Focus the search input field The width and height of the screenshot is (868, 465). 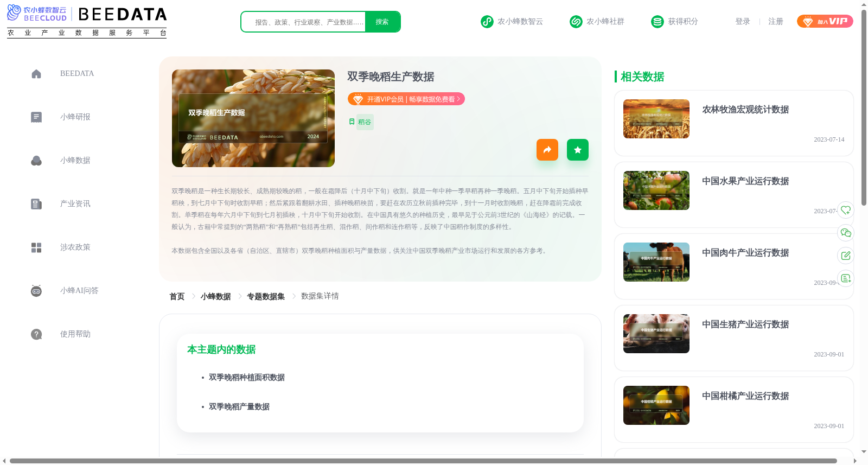click(x=304, y=22)
